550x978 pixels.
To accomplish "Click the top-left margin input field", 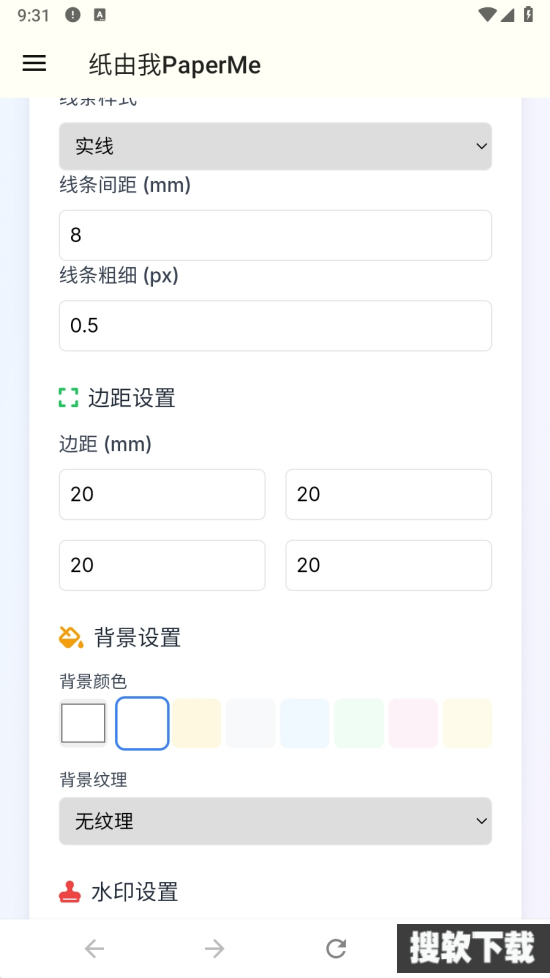I will click(162, 494).
